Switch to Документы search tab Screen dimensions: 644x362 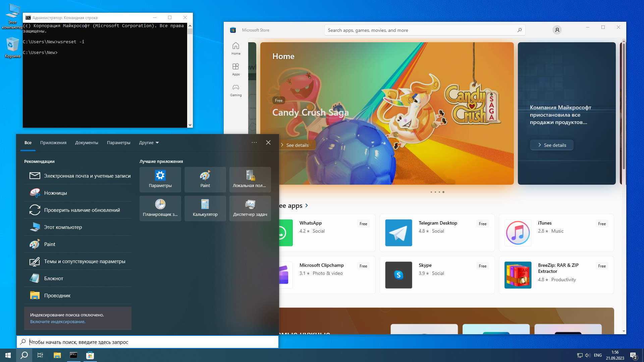click(x=87, y=142)
